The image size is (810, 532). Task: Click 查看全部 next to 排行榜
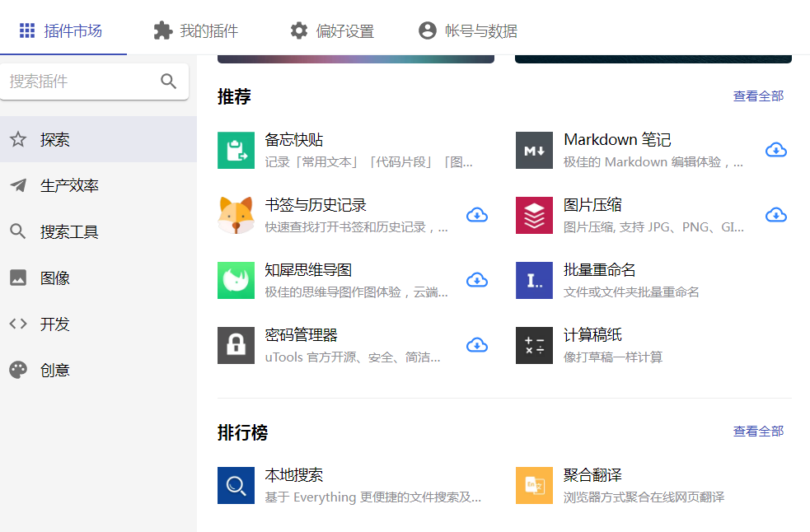(758, 432)
